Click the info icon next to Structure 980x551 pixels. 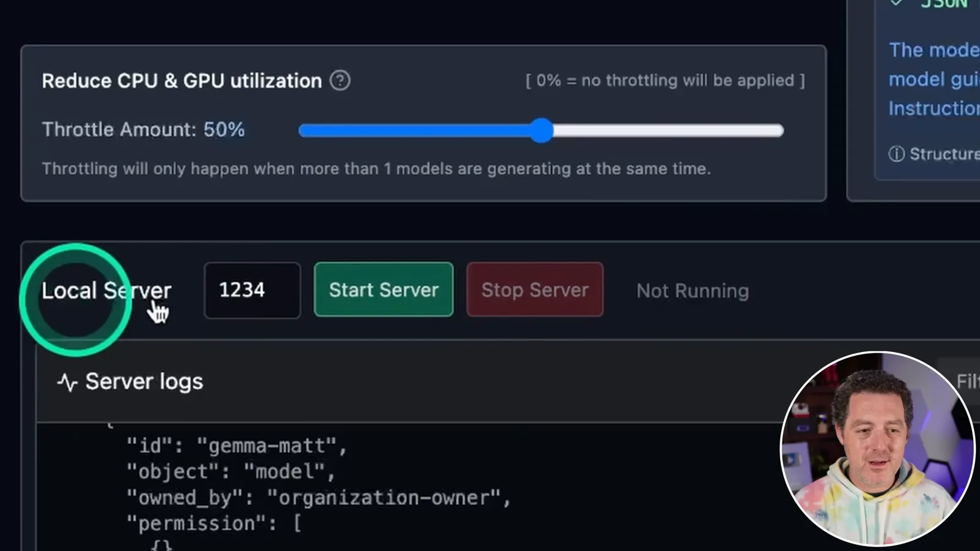[x=896, y=154]
